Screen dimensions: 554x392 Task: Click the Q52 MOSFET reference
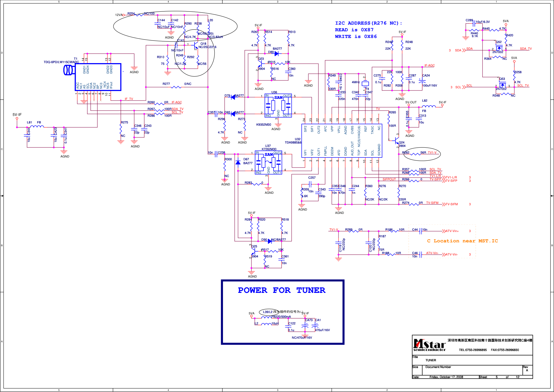(x=499, y=42)
